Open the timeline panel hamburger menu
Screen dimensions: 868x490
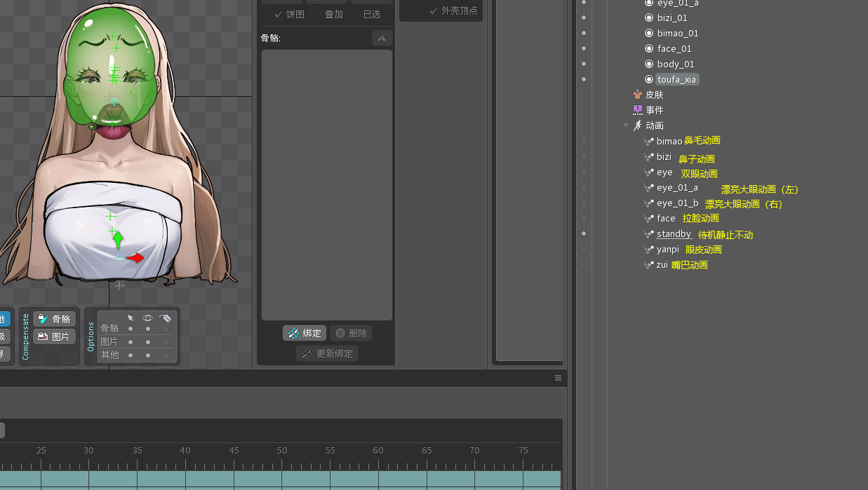click(x=558, y=378)
